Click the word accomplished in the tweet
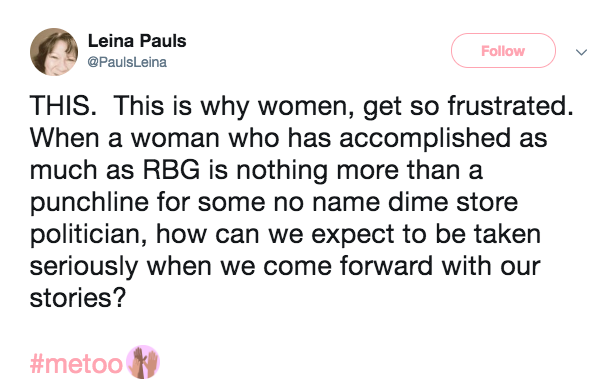Screen dimensions: 613x387 coord(425,140)
